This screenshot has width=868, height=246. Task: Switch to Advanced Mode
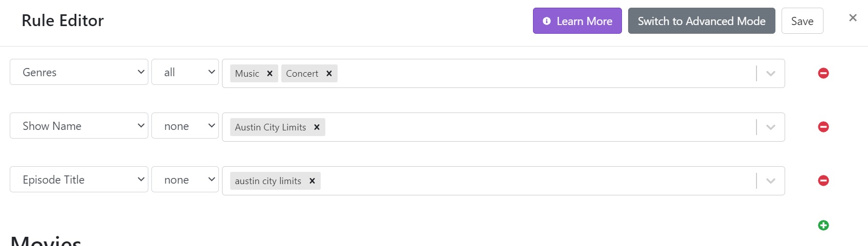[701, 21]
